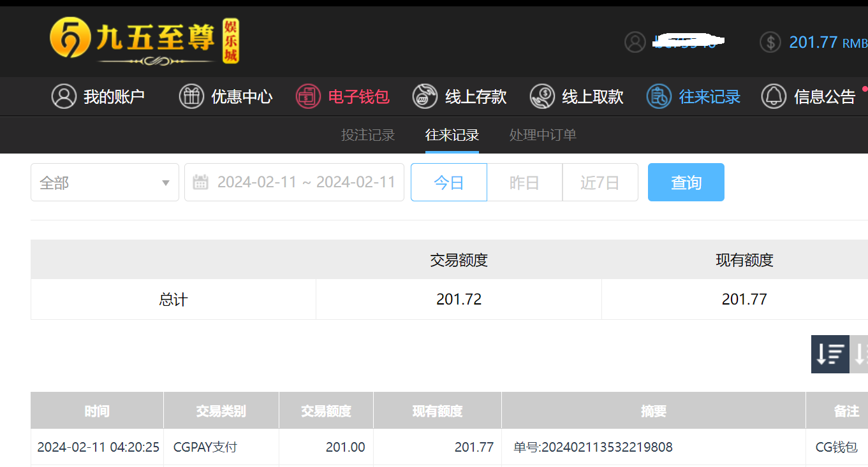Click the 九五至尊 gold logo
The width and height of the screenshot is (868, 467).
144,42
